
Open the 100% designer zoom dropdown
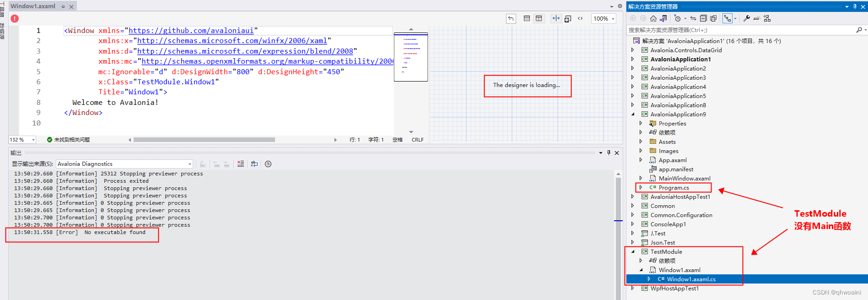604,18
